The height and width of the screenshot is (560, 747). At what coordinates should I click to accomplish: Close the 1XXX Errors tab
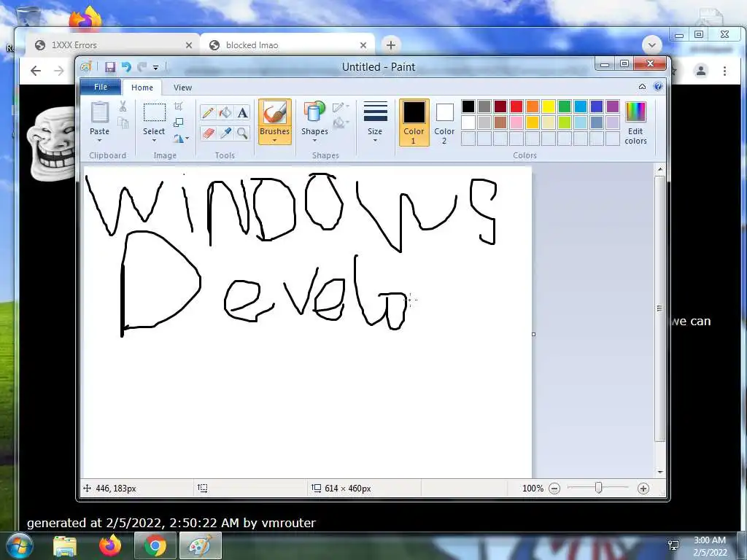coord(189,45)
